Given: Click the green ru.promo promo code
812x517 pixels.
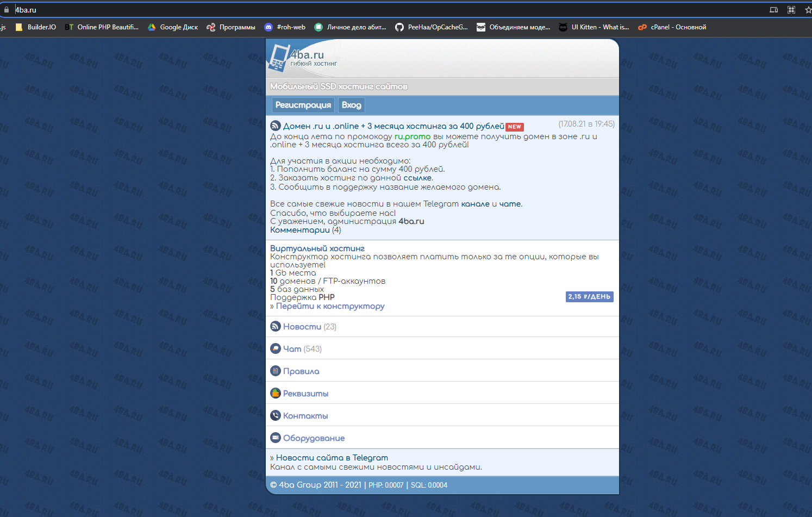Looking at the screenshot, I should click(x=412, y=136).
